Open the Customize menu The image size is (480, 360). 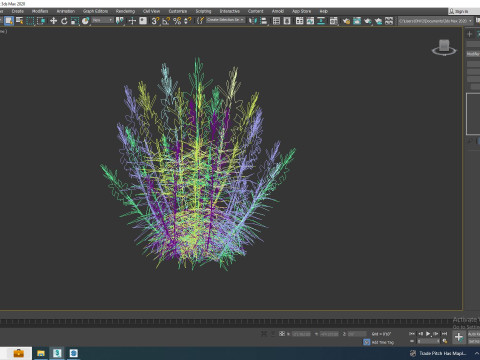pos(178,11)
